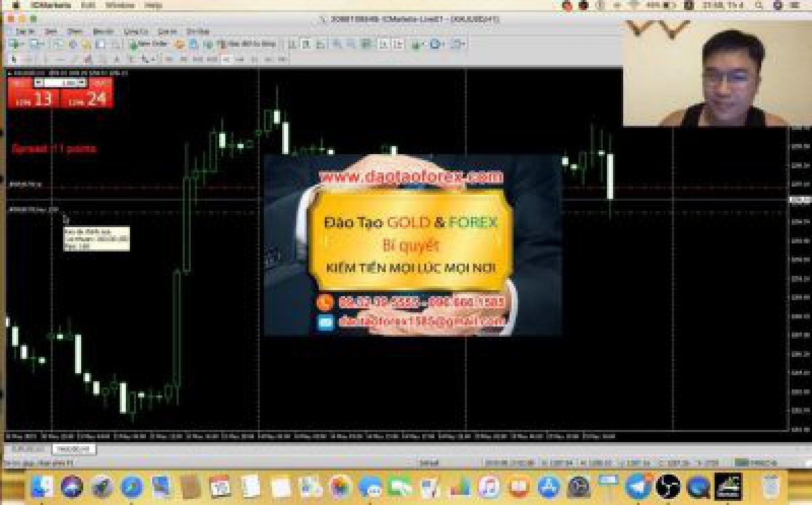Select the cursor pointer tool
Image resolution: width=812 pixels, height=505 pixels.
click(x=14, y=59)
